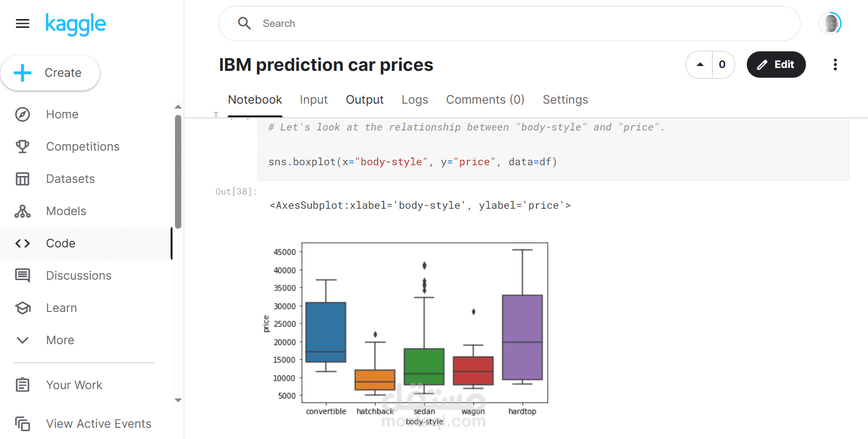Open the three-dot options menu

(835, 65)
